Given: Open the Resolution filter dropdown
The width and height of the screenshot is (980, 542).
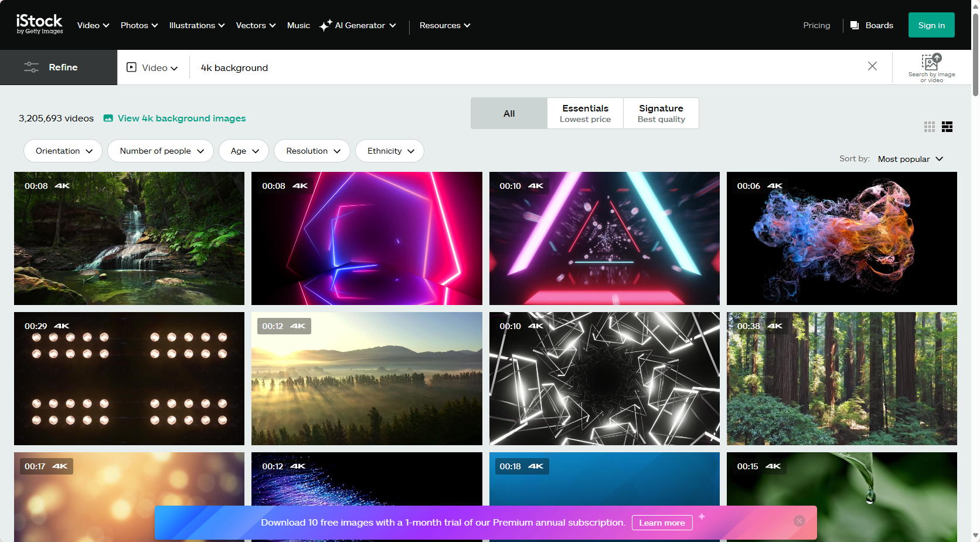Looking at the screenshot, I should 312,151.
